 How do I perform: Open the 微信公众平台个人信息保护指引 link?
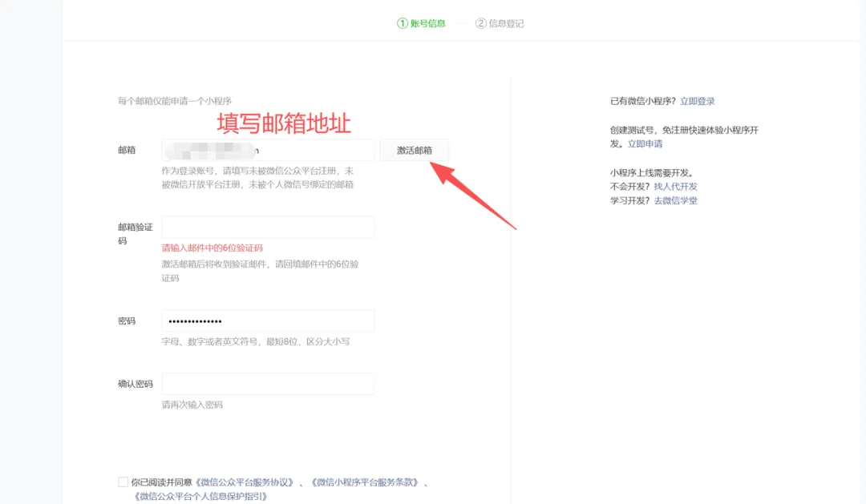pyautogui.click(x=201, y=496)
